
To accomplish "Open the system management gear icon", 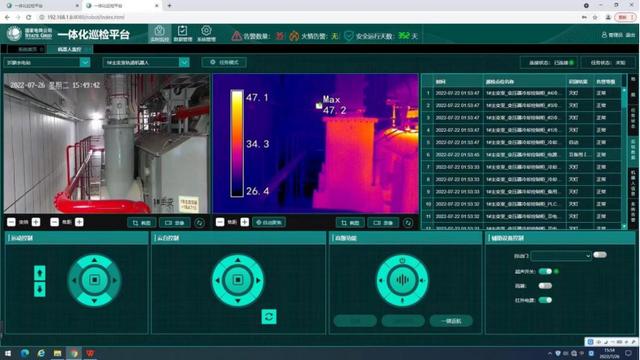I will tap(206, 33).
